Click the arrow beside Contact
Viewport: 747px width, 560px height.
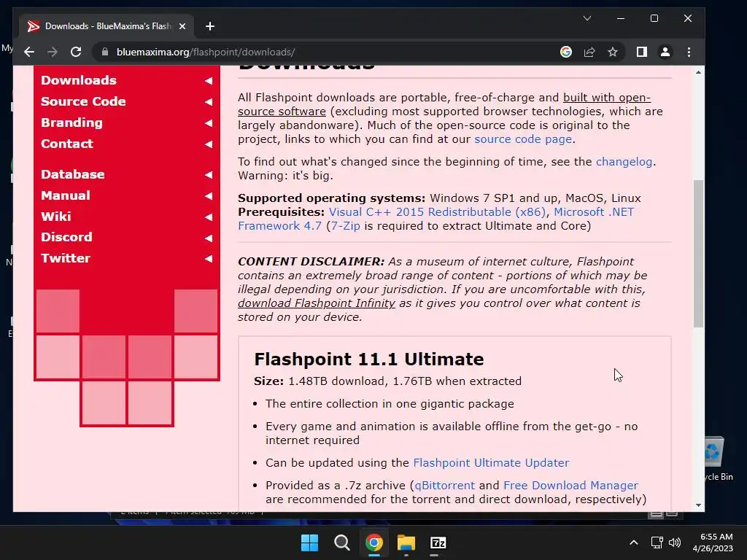click(x=209, y=144)
